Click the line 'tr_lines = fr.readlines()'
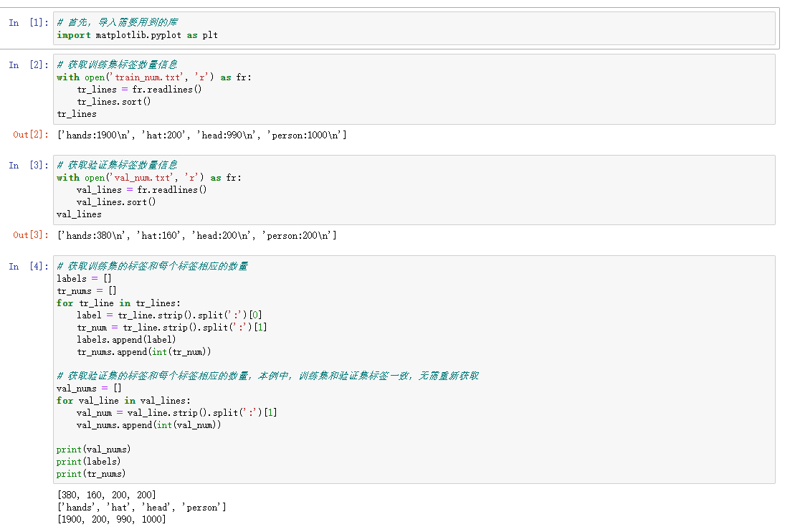Screen dimensions: 790x532 click(x=139, y=89)
